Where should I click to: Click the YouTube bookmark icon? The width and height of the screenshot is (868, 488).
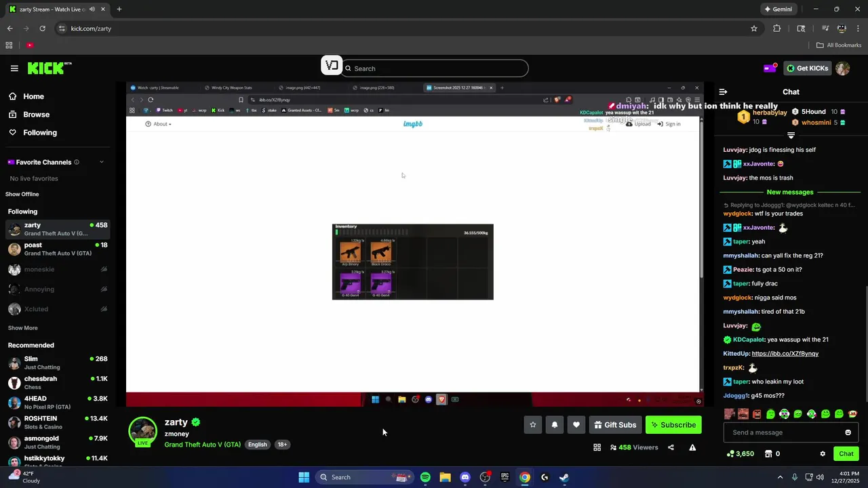[30, 45]
